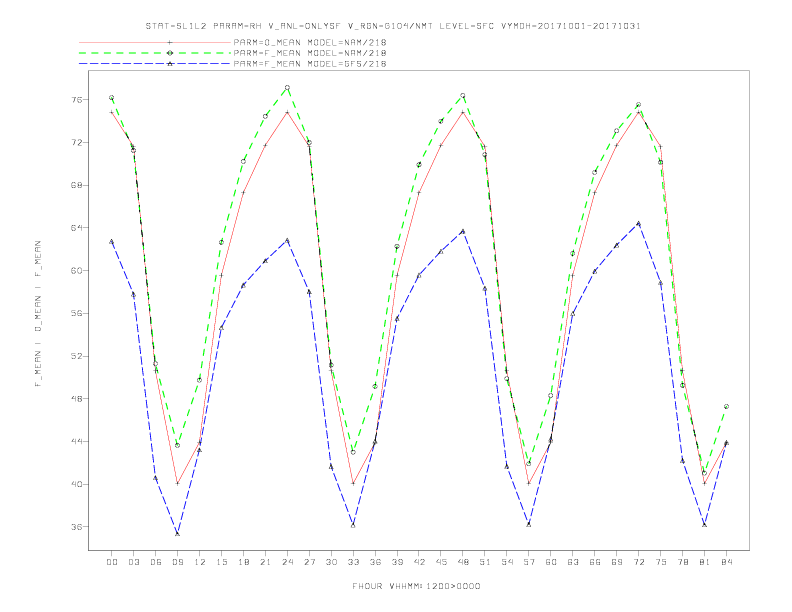This screenshot has height=612, width=792.
Task: Click x-axis tick label 54
Action: coord(507,562)
